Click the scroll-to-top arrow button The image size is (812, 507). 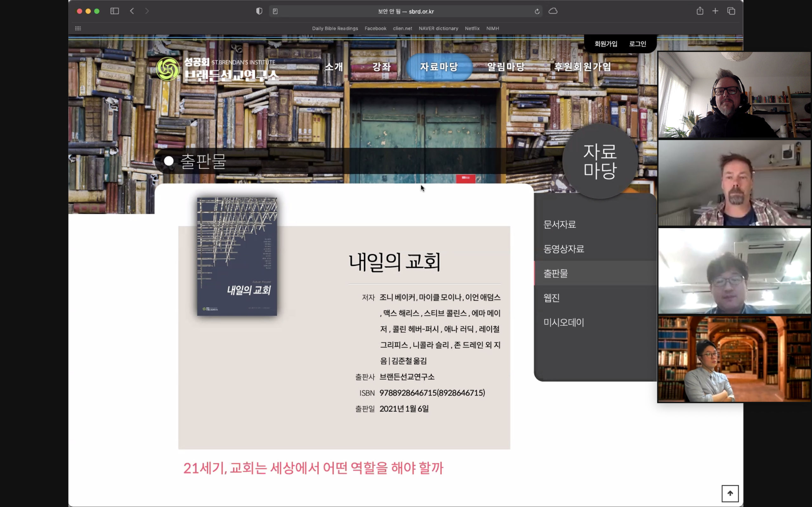coord(730,493)
